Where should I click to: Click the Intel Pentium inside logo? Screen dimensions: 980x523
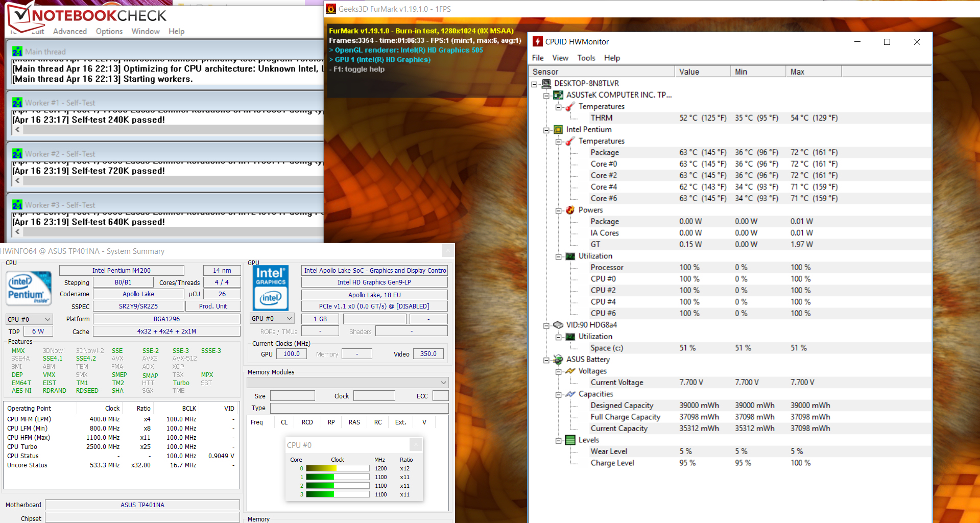29,289
